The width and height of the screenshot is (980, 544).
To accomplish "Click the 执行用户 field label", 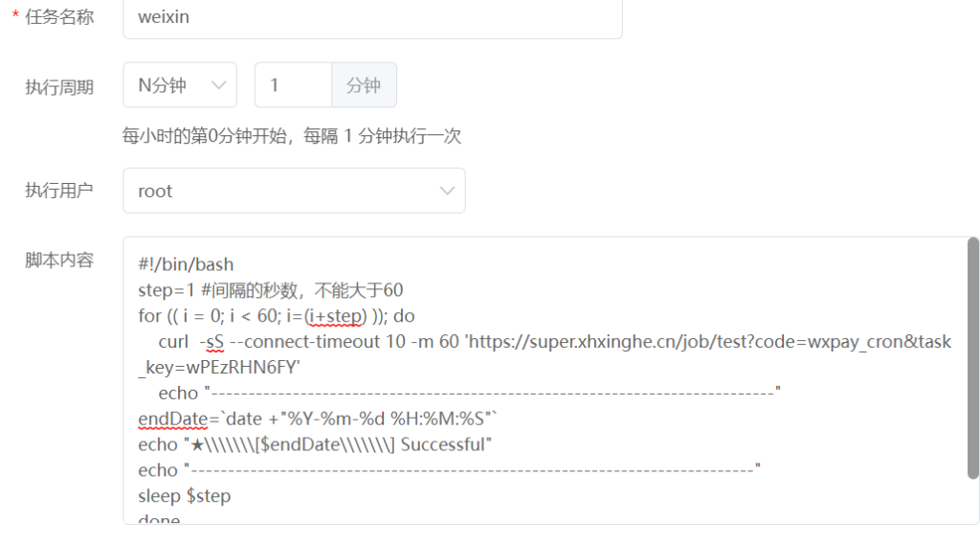I will point(59,190).
